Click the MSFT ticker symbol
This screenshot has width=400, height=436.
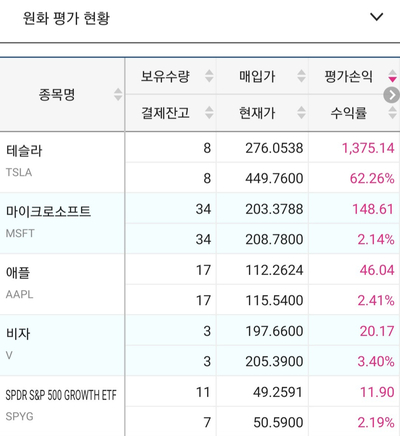(x=20, y=233)
